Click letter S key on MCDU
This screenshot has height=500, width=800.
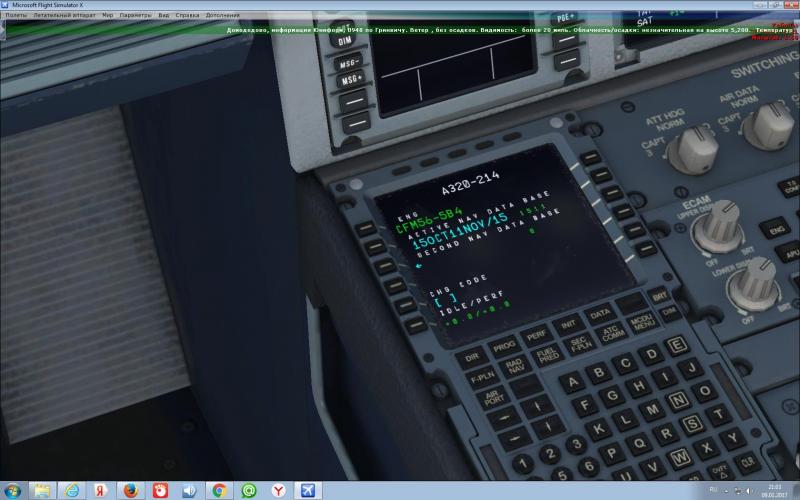(692, 424)
